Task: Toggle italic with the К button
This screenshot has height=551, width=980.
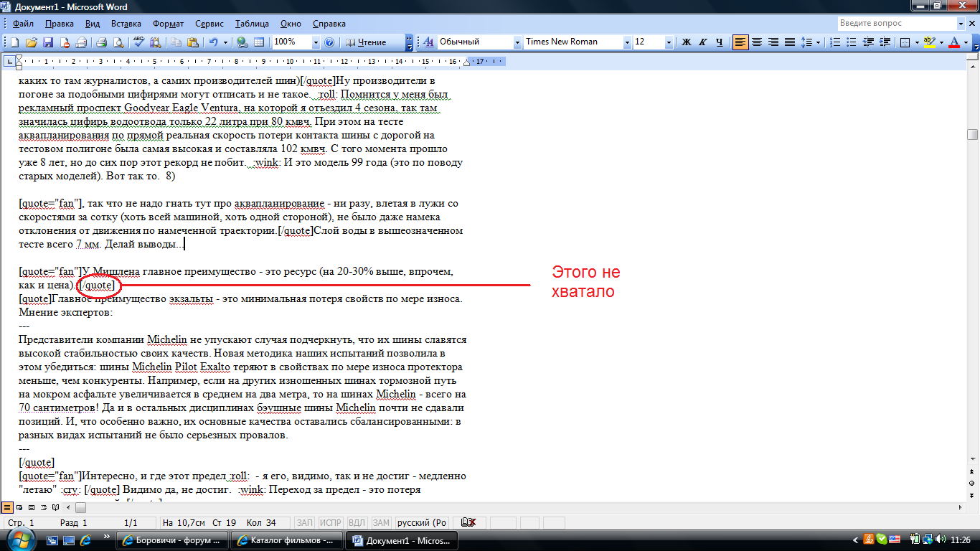Action: [x=703, y=42]
